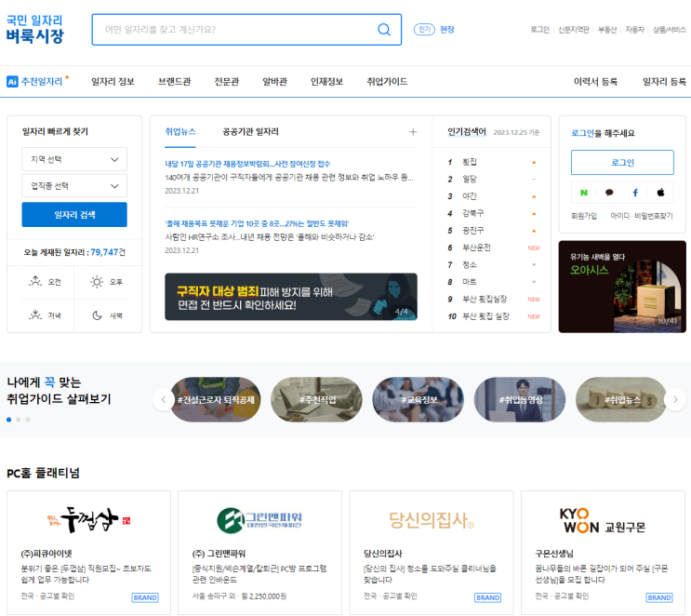This screenshot has height=616, width=691.
Task: Open the #추천직업 guide card
Action: 317,399
